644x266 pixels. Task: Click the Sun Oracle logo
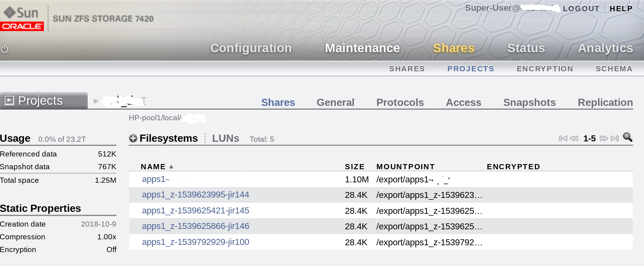[x=22, y=19]
